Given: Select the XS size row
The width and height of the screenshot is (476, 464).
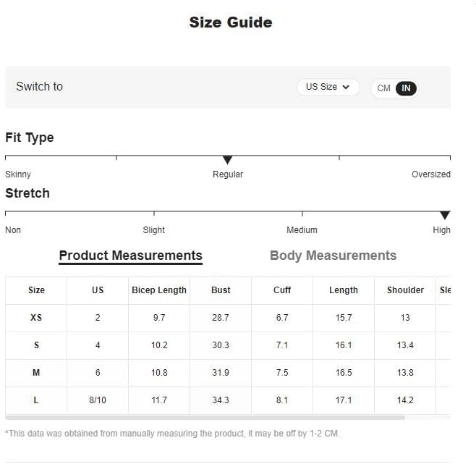Looking at the screenshot, I should [x=228, y=318].
